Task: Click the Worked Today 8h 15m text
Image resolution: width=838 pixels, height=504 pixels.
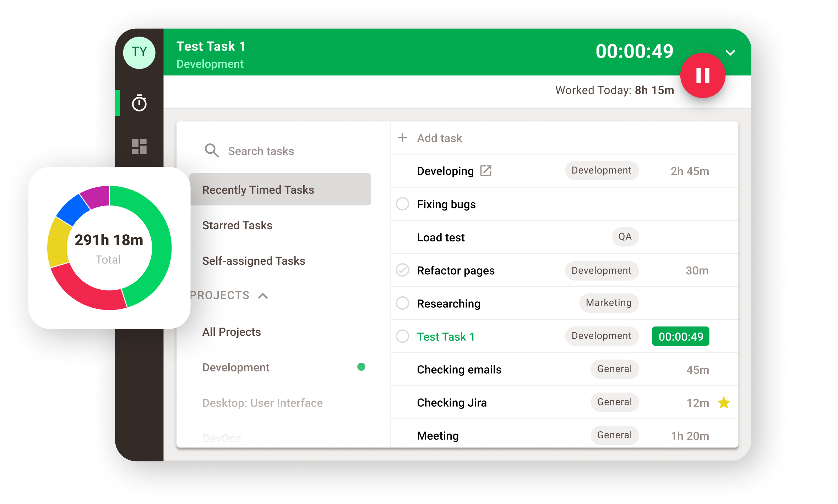Action: (615, 90)
